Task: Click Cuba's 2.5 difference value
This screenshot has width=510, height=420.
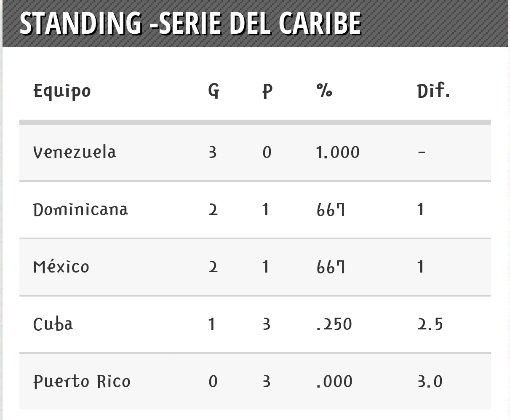Action: point(430,324)
